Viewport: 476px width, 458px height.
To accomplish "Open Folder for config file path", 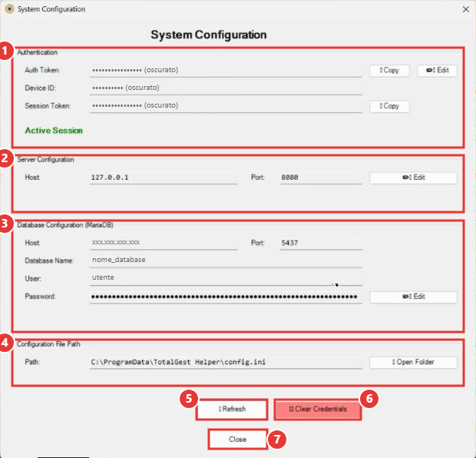I will pos(413,362).
